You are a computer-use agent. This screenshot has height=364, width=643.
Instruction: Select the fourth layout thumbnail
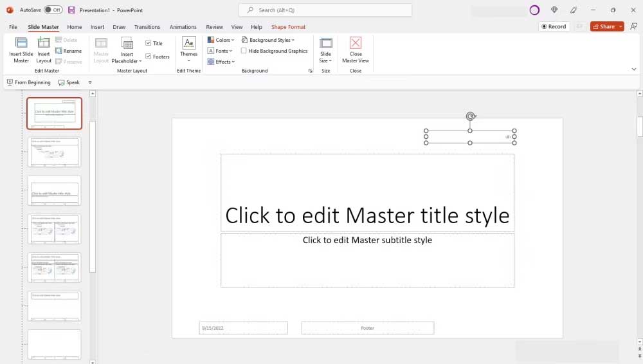pos(54,229)
